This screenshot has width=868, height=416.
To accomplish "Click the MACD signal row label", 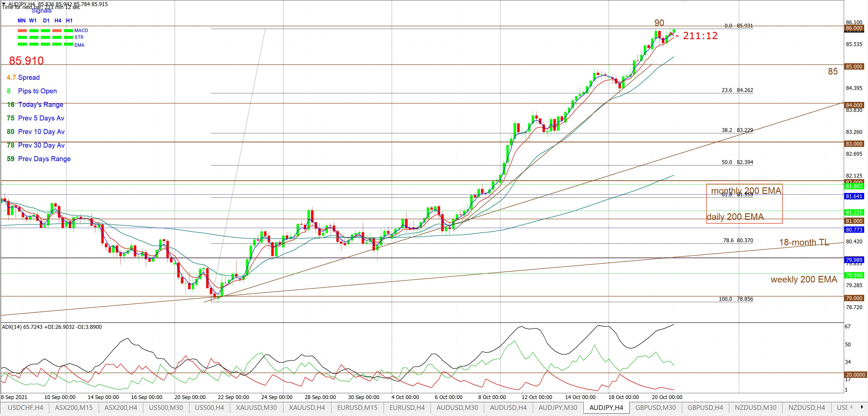I will [81, 30].
